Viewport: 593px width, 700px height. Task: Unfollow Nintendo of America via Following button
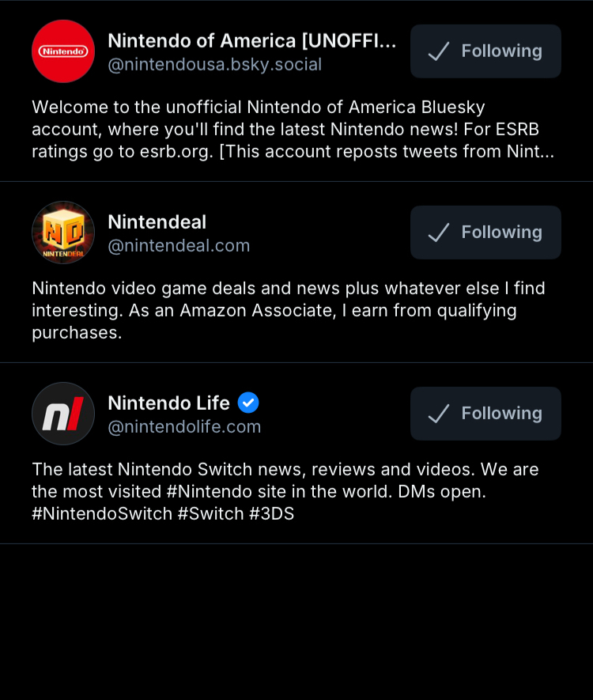click(x=485, y=51)
